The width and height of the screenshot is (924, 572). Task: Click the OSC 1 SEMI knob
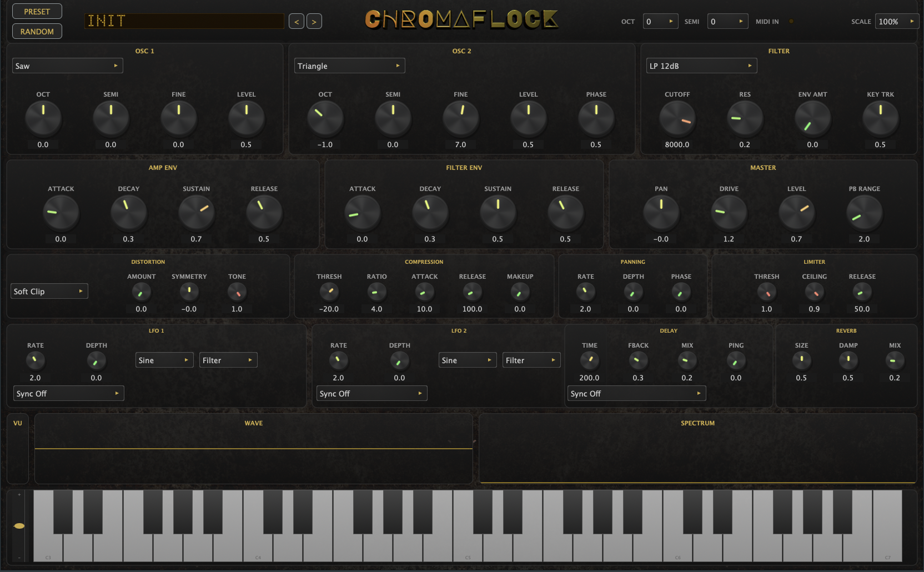(111, 118)
